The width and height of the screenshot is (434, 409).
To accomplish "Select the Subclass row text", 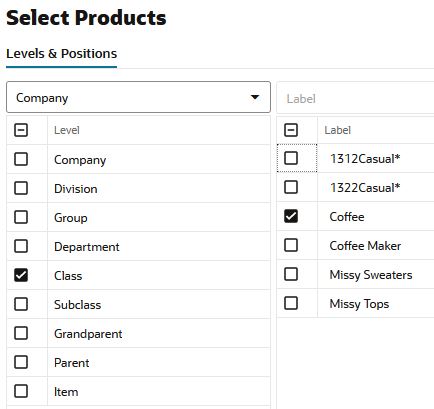I will [77, 305].
